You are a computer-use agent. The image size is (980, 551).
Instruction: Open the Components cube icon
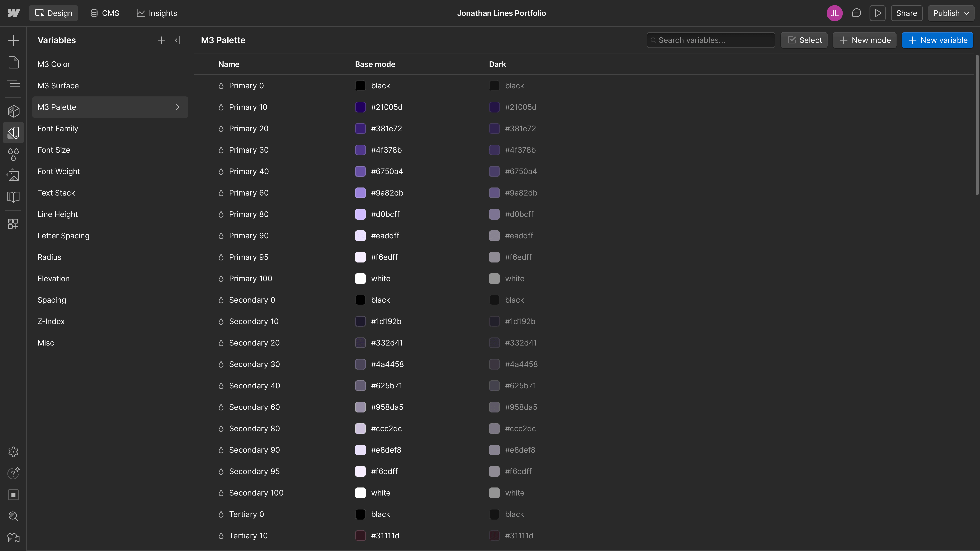pyautogui.click(x=13, y=111)
